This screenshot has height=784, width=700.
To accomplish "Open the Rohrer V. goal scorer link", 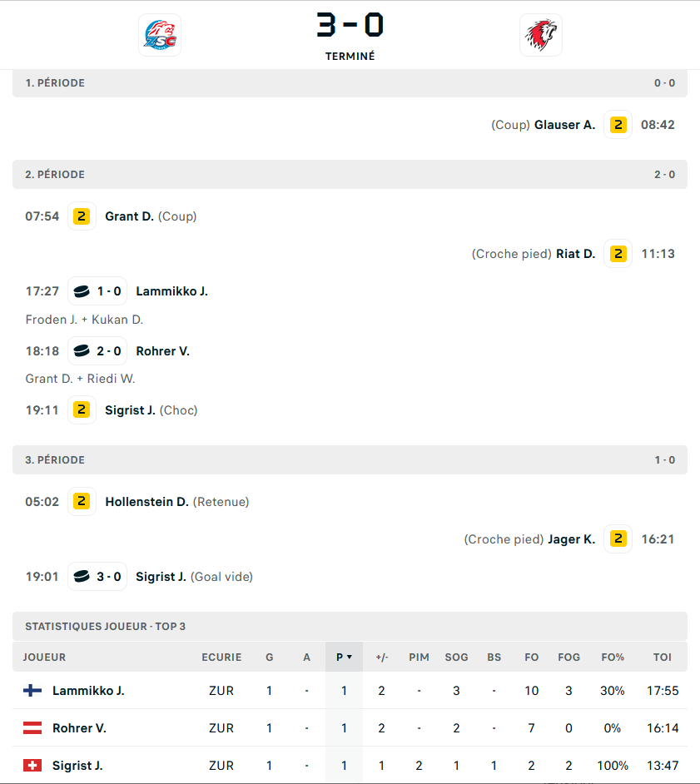I will pyautogui.click(x=162, y=351).
